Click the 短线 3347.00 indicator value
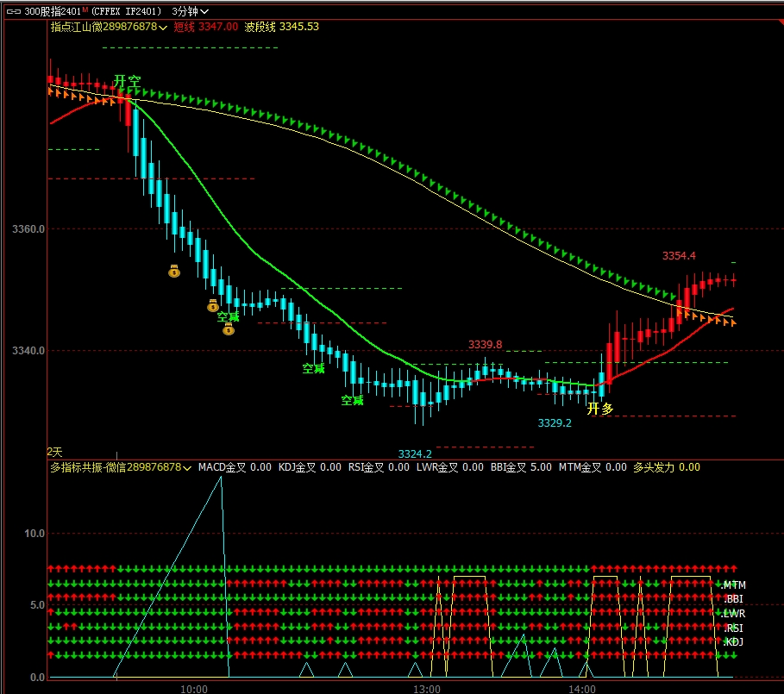Image resolution: width=784 pixels, height=694 pixels. click(205, 27)
